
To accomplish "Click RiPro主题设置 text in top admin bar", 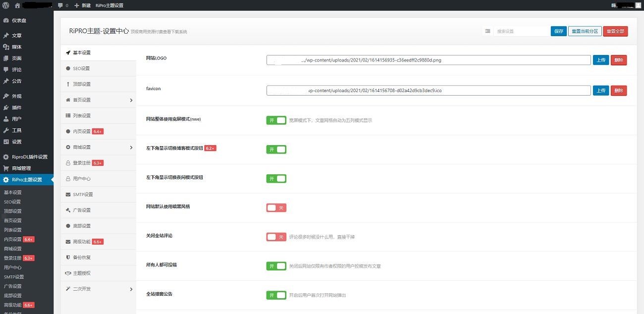I will [x=109, y=5].
